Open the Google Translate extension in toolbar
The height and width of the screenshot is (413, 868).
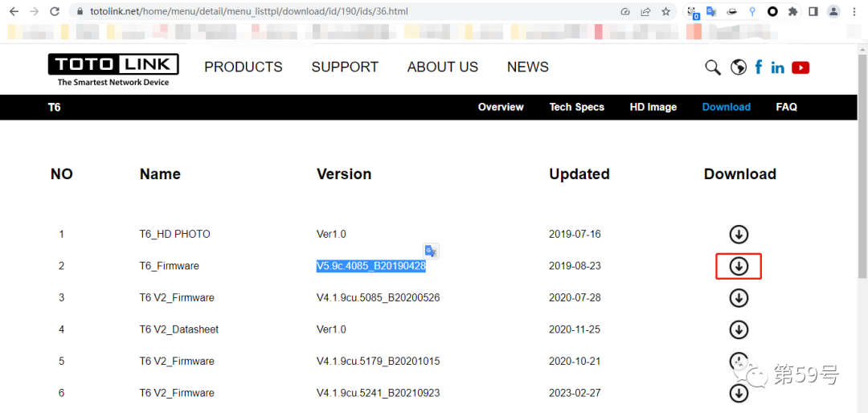tap(712, 11)
